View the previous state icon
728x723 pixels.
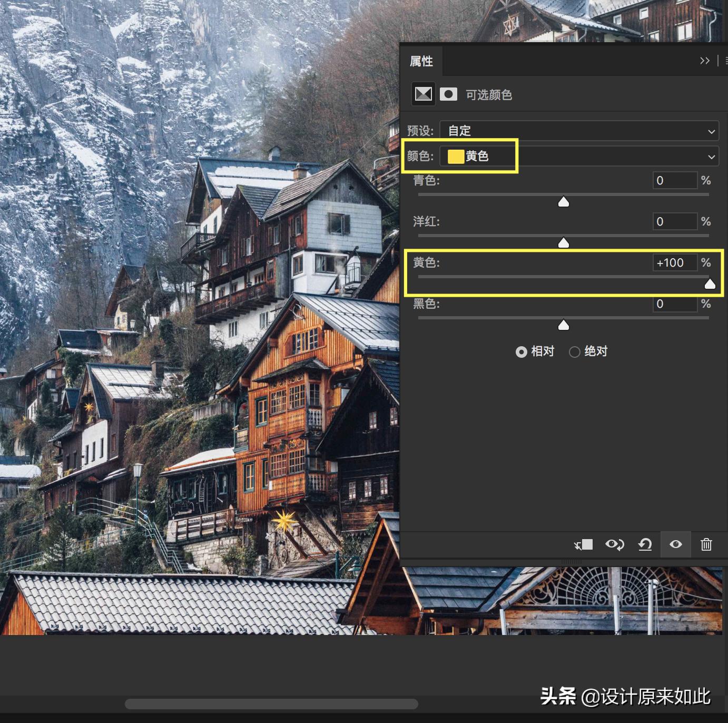615,544
